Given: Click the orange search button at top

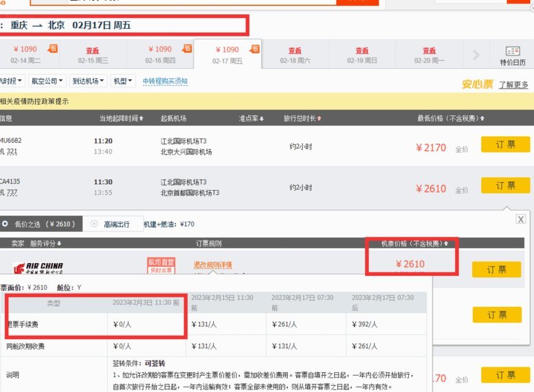Looking at the screenshot, I should (x=357, y=2).
